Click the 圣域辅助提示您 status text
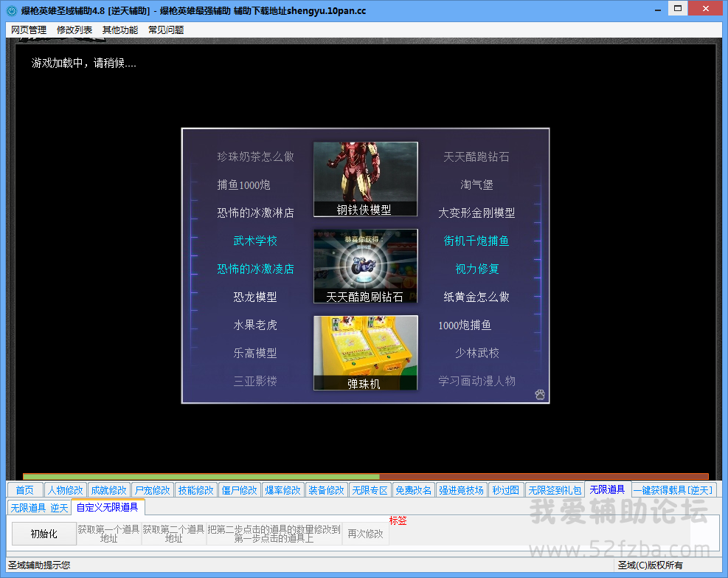 click(x=39, y=565)
